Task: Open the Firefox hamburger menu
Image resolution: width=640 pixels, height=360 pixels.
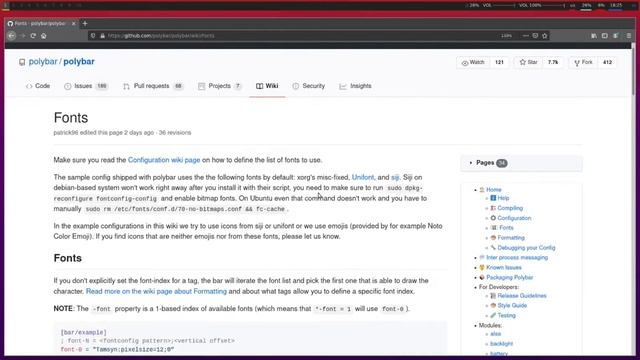Action: point(629,36)
